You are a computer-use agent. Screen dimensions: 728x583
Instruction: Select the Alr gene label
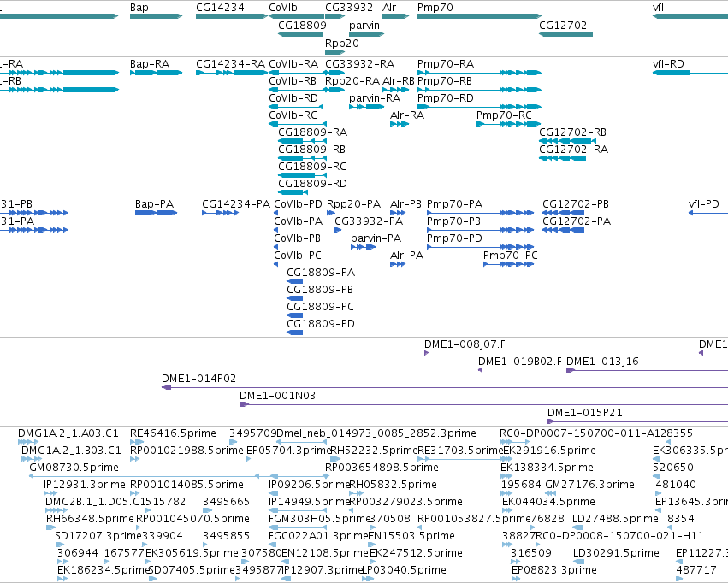[389, 8]
